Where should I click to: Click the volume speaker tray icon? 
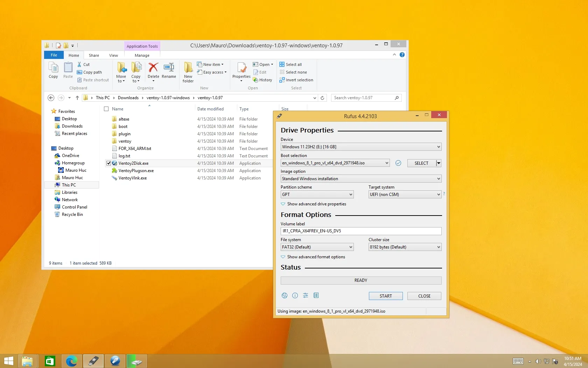tap(538, 361)
